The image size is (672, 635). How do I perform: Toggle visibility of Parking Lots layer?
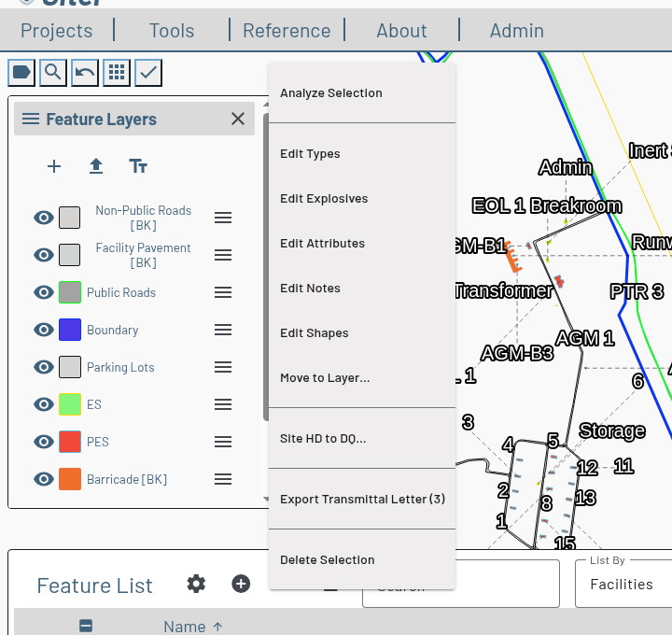(44, 367)
